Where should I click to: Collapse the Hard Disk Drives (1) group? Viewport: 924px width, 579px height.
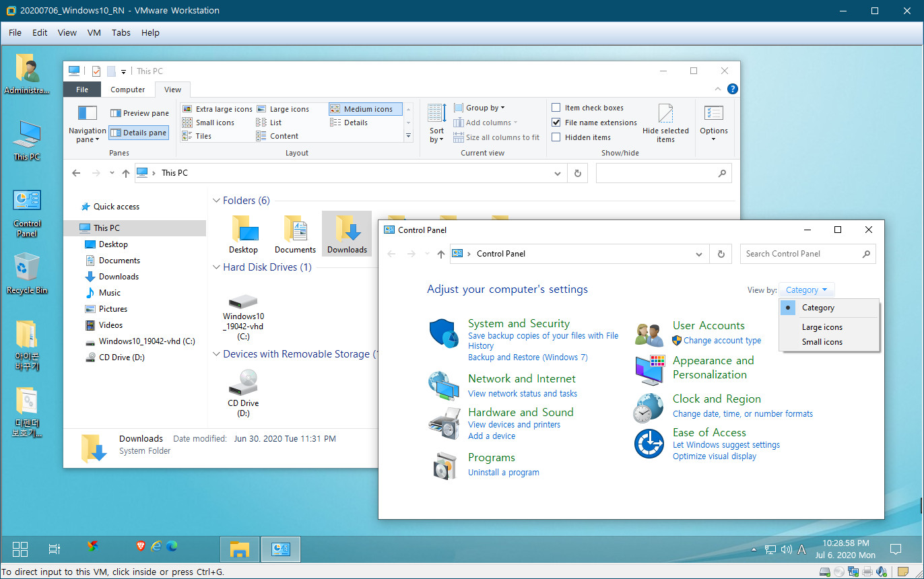tap(217, 267)
